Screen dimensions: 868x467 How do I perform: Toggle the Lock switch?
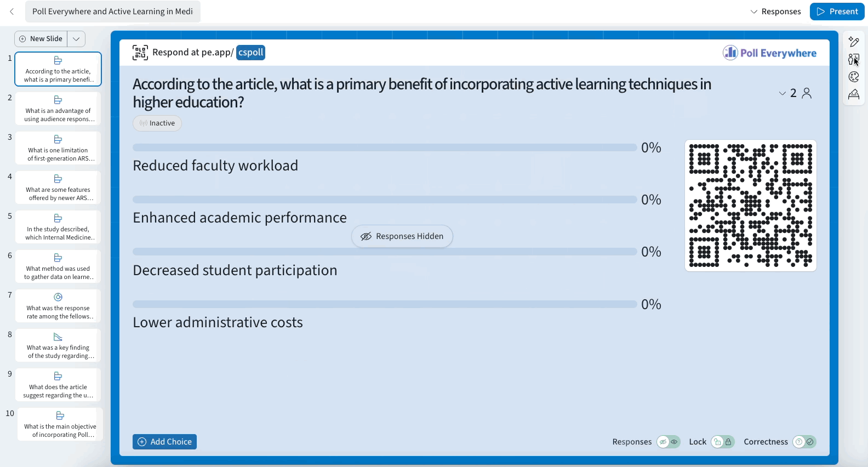(x=723, y=442)
